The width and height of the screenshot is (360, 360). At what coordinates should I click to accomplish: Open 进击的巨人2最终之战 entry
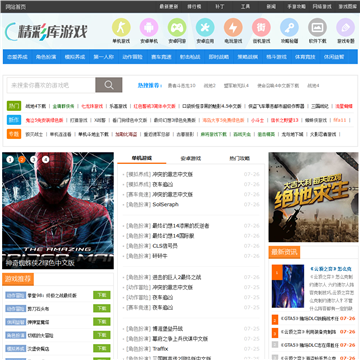click(177, 277)
